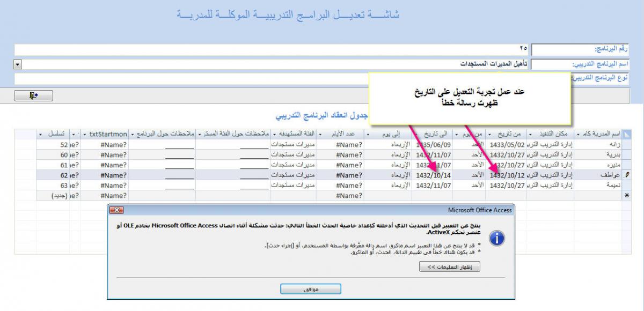This screenshot has width=644, height=311.
Task: Select trainer name cell نعيمة
Action: [x=598, y=185]
